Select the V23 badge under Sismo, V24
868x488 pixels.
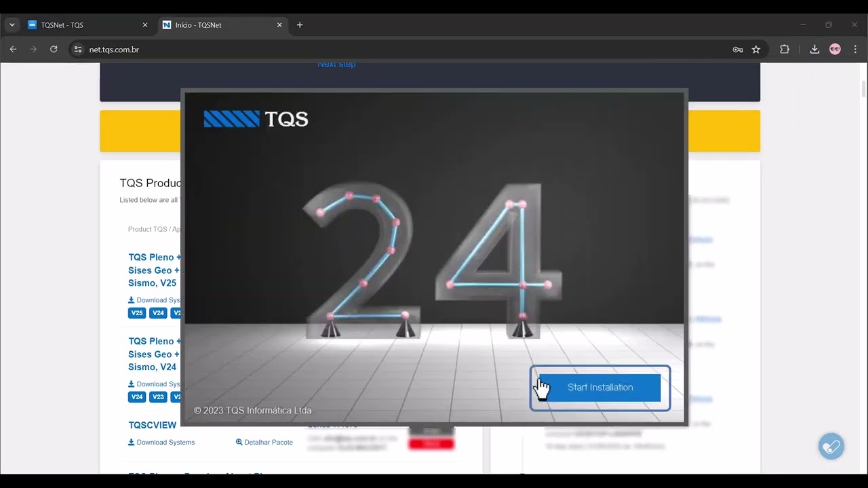(x=158, y=397)
